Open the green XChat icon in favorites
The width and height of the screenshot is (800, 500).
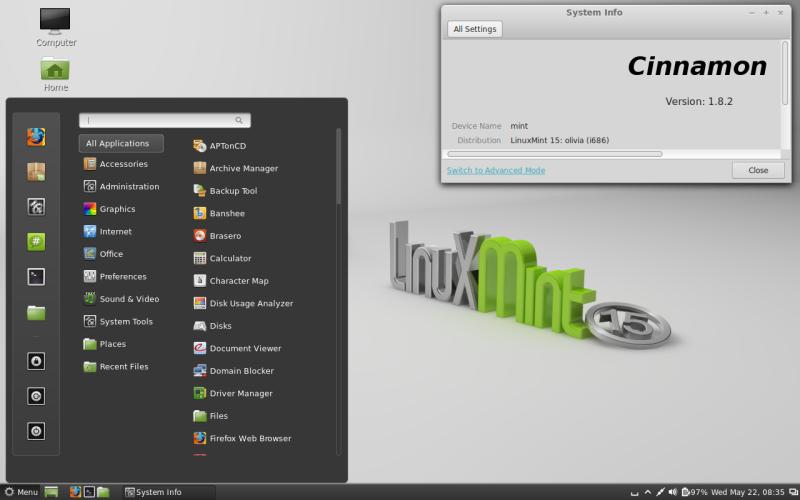[36, 241]
